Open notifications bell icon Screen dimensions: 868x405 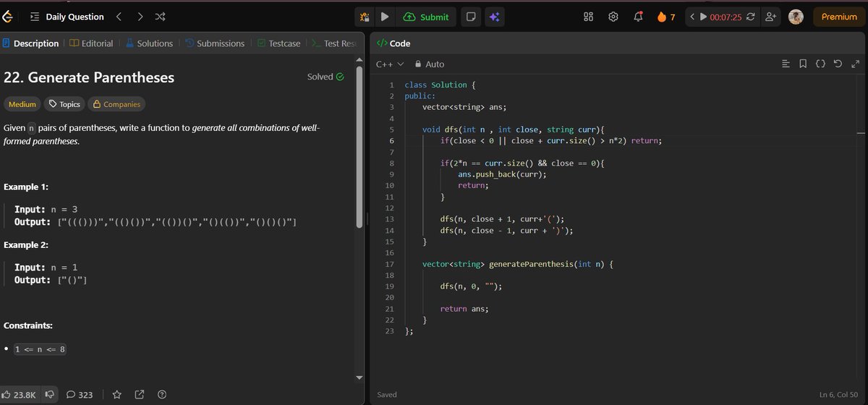point(638,17)
